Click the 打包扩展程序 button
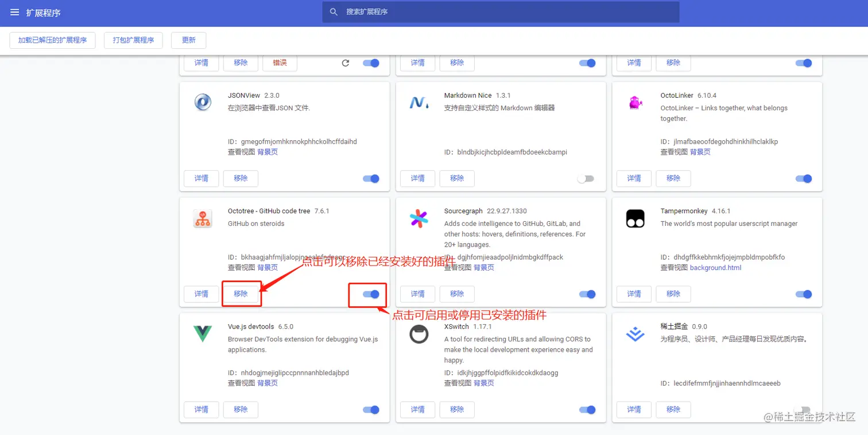The height and width of the screenshot is (435, 868). [x=133, y=40]
